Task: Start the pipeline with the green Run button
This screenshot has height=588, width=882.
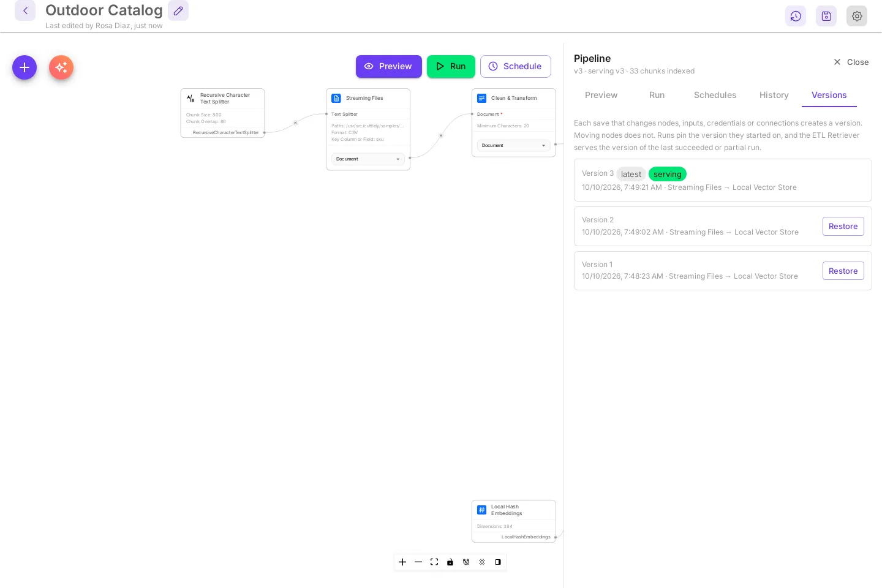Action: click(451, 66)
